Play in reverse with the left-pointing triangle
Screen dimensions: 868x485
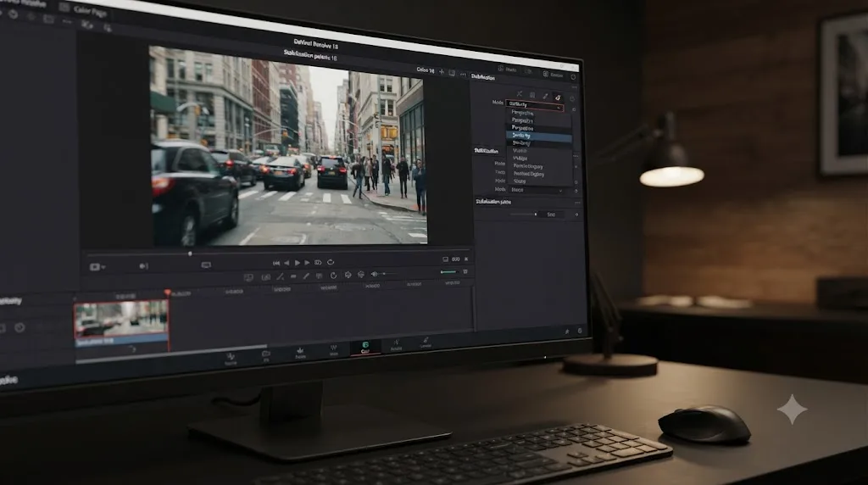tap(287, 263)
